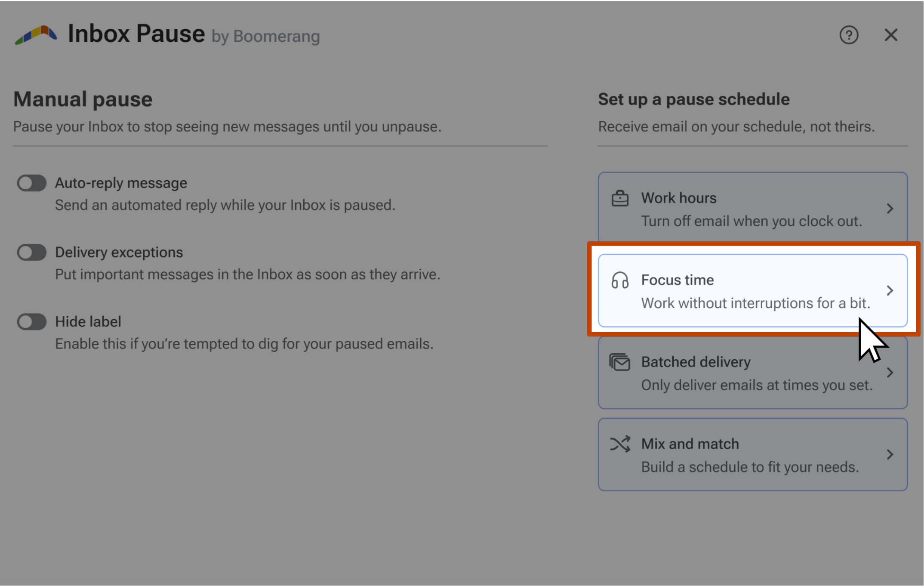The height and width of the screenshot is (586, 924).
Task: Click 'Enable this if you're tempted' description
Action: click(x=244, y=344)
